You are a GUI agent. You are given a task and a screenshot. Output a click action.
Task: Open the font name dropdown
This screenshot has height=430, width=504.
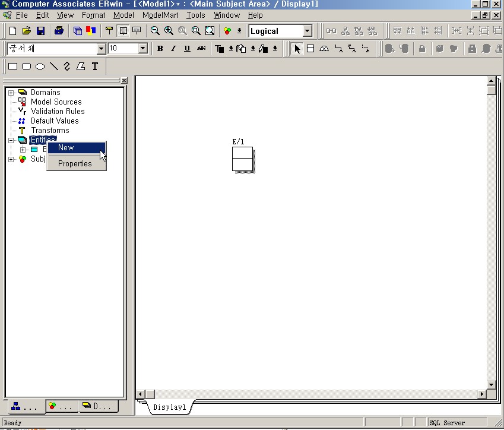click(x=102, y=49)
